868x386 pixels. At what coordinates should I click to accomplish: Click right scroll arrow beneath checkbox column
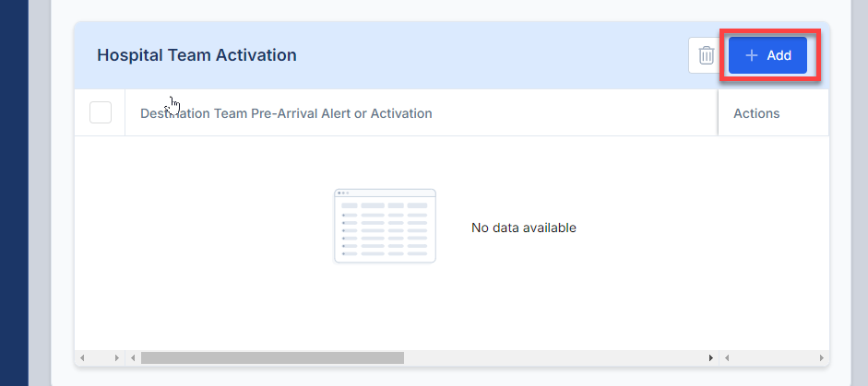pyautogui.click(x=117, y=357)
